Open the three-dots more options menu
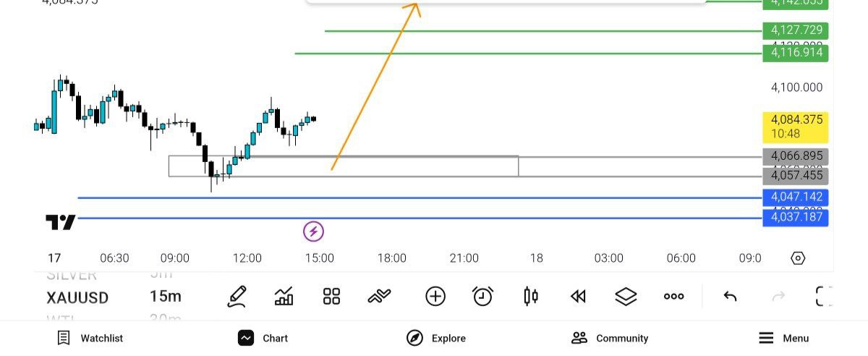Viewport: 868px width, 356px height. [x=673, y=296]
